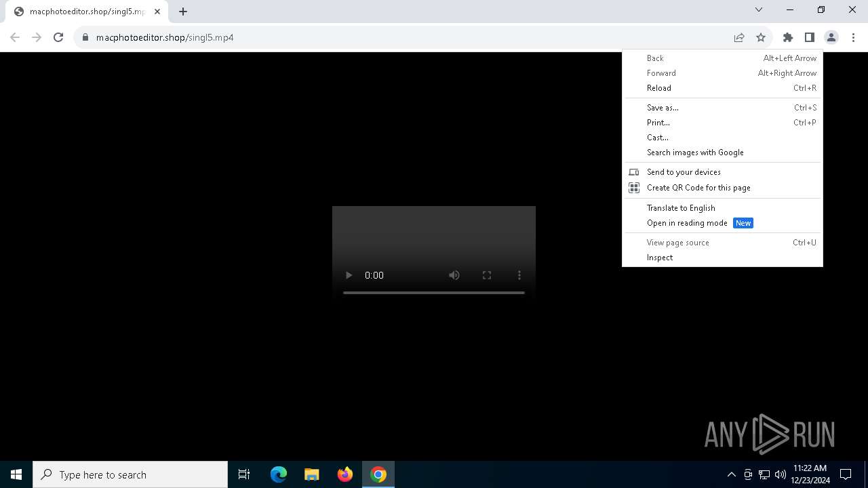This screenshot has width=868, height=488.
Task: Restore down the Chrome window
Action: click(821, 9)
